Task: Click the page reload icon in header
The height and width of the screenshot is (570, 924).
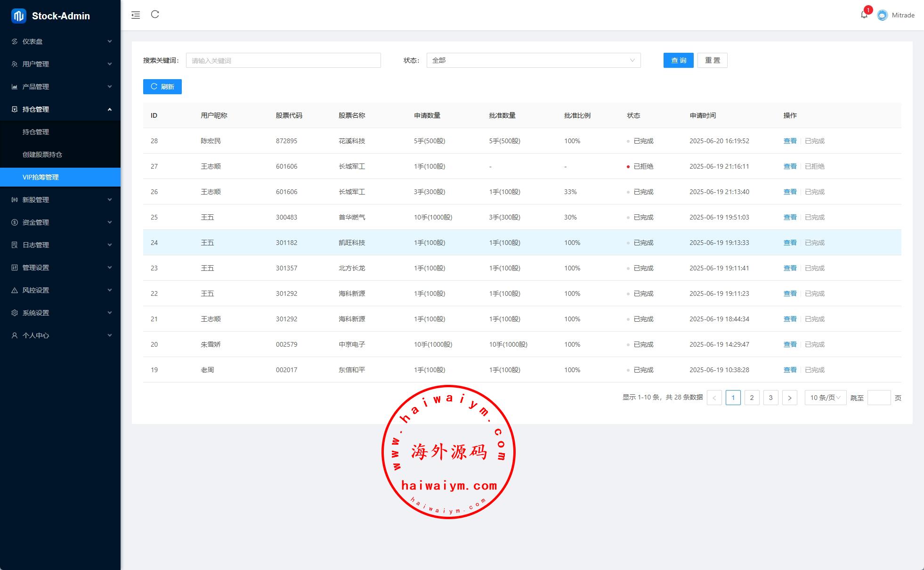Action: click(155, 15)
